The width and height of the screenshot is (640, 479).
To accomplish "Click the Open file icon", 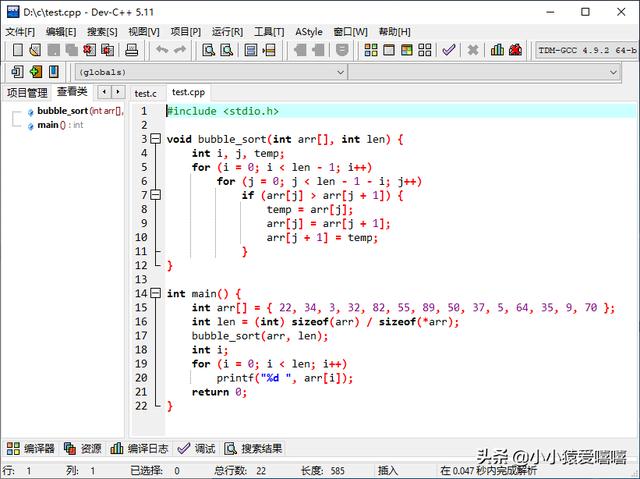I will [x=36, y=50].
